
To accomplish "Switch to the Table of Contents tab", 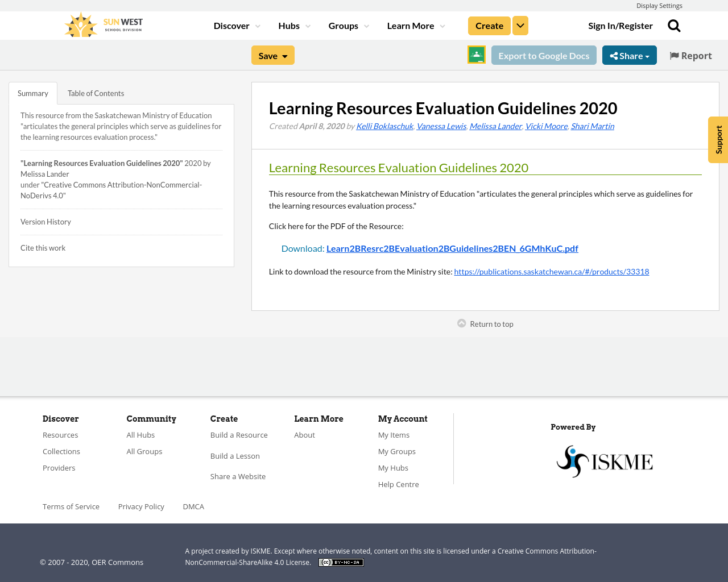I will pos(96,92).
